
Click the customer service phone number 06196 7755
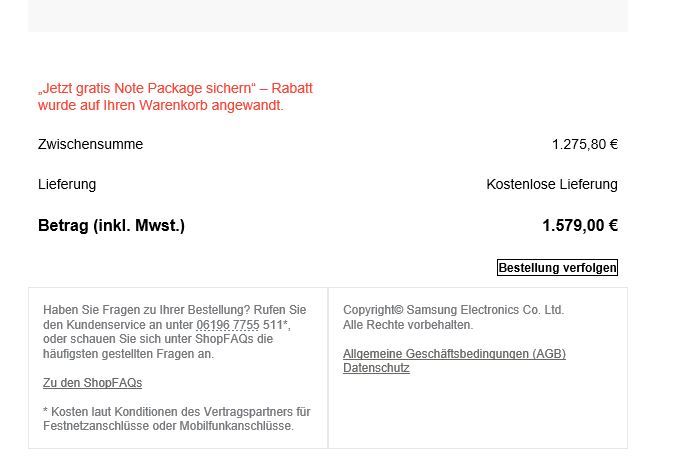point(228,325)
